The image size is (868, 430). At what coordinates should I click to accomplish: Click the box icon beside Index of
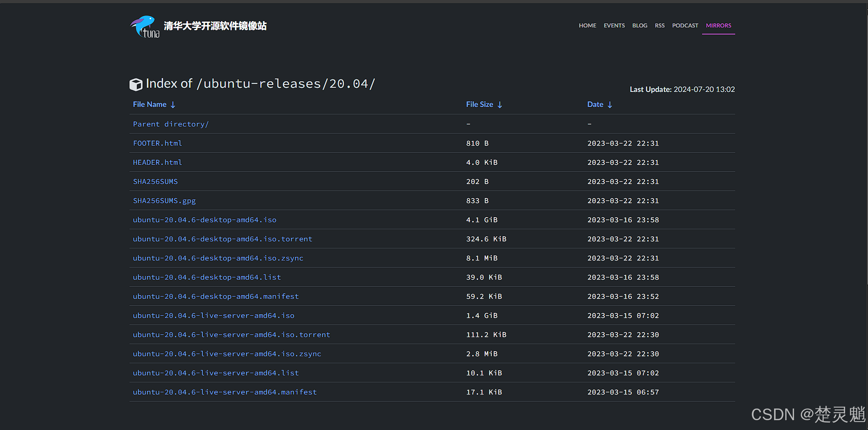click(136, 85)
